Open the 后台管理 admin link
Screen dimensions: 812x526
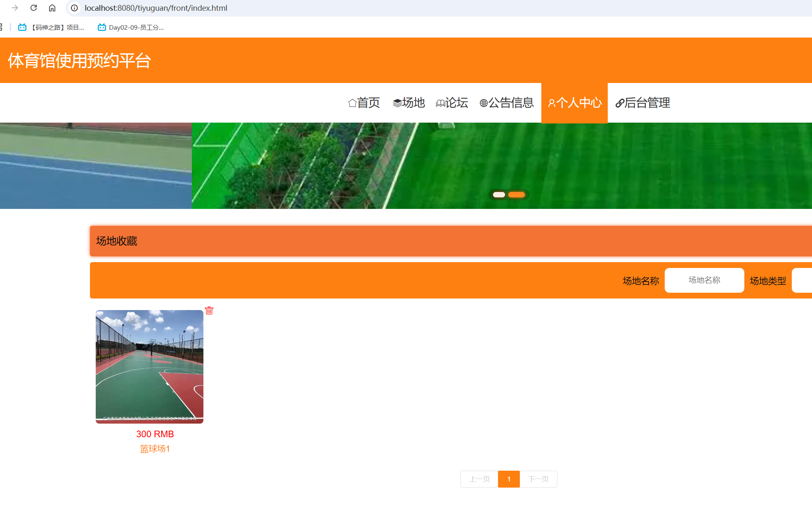[x=642, y=103]
